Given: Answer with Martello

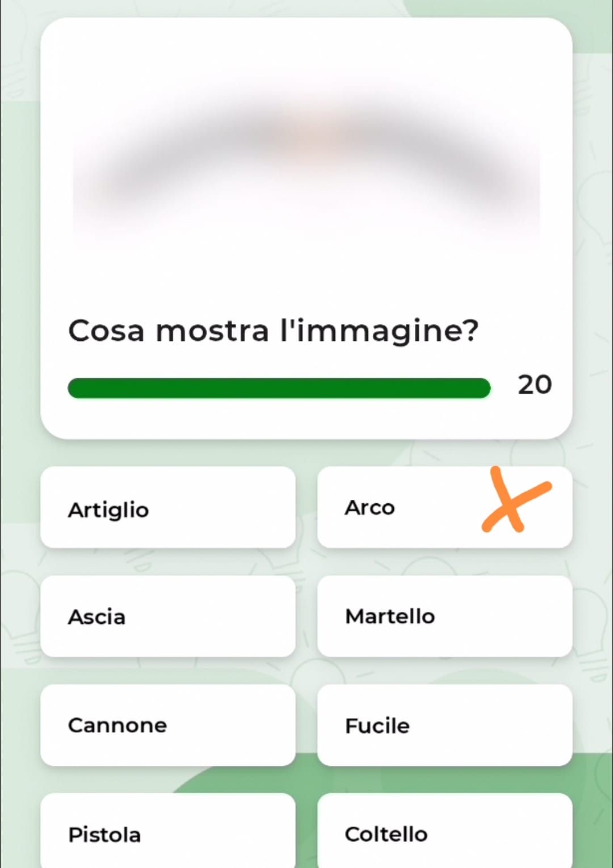Looking at the screenshot, I should point(444,616).
